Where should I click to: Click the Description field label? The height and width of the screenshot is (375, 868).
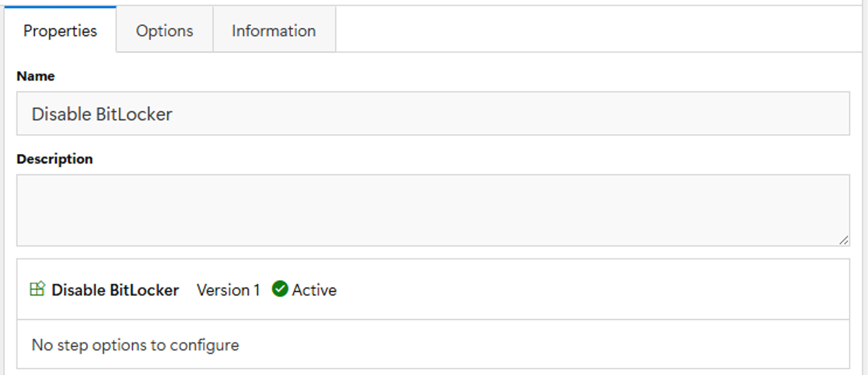pos(54,159)
